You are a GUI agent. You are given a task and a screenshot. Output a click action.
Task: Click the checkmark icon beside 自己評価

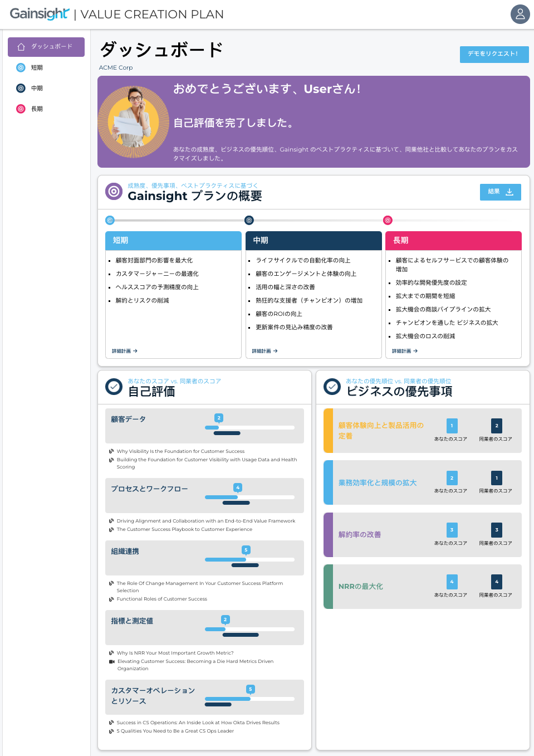click(x=114, y=387)
